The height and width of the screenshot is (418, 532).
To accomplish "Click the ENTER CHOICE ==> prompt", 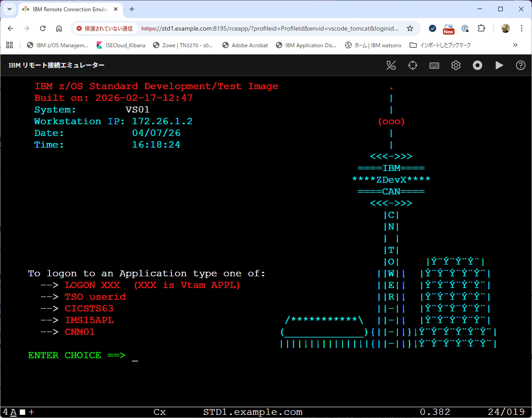I will [77, 355].
